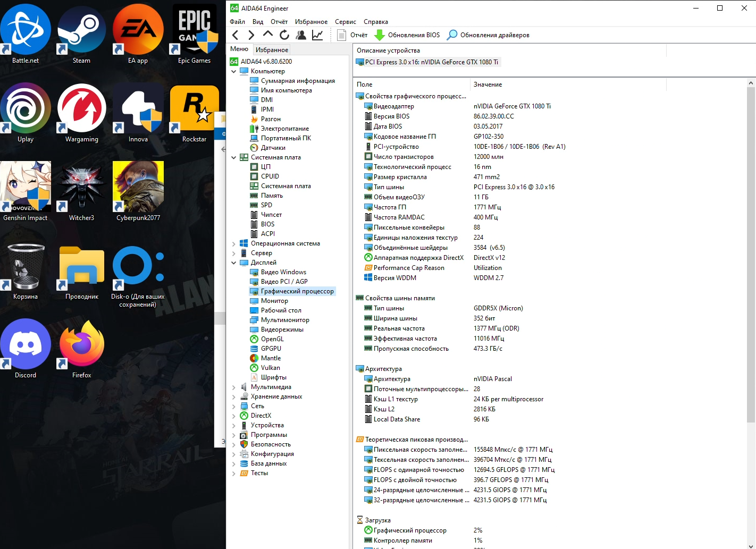Expand the Сеть tree node
Image resolution: width=756 pixels, height=549 pixels.
pos(233,406)
